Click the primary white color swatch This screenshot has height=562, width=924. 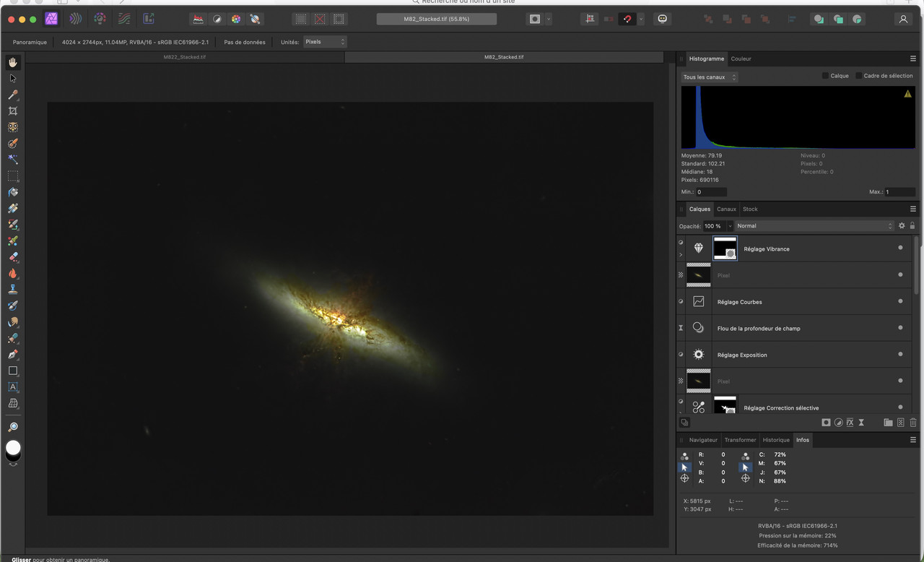point(13,448)
